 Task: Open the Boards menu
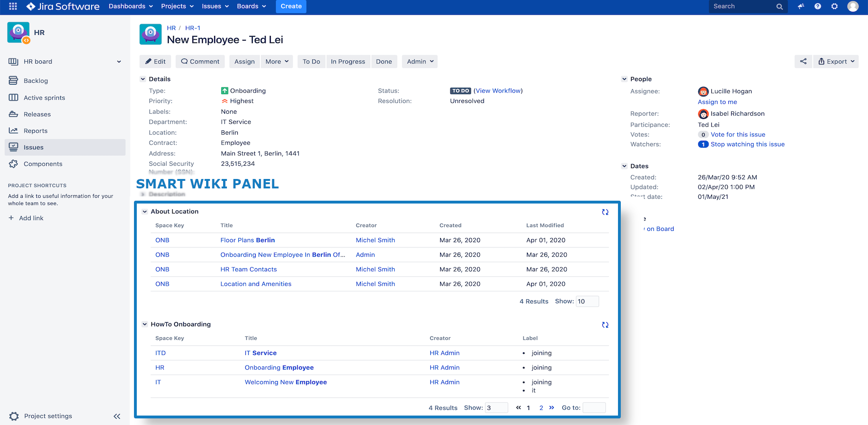251,7
